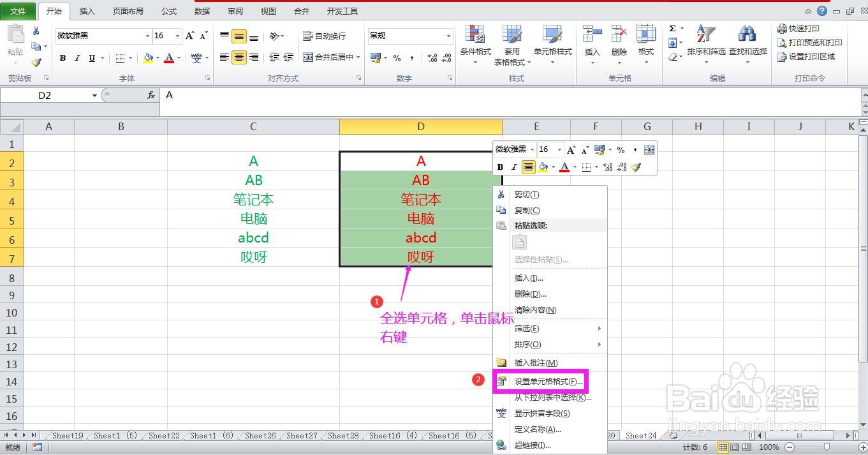Switch to the 插入 ribbon tab

click(x=87, y=11)
